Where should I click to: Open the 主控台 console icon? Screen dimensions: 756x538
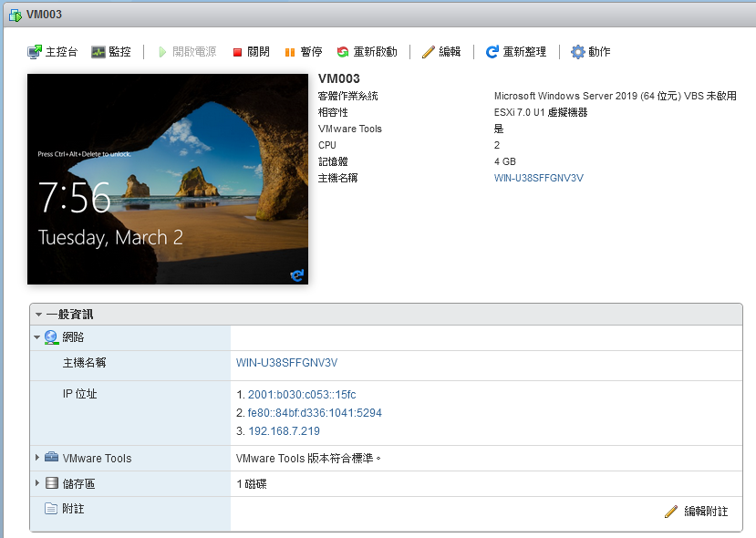pyautogui.click(x=35, y=52)
